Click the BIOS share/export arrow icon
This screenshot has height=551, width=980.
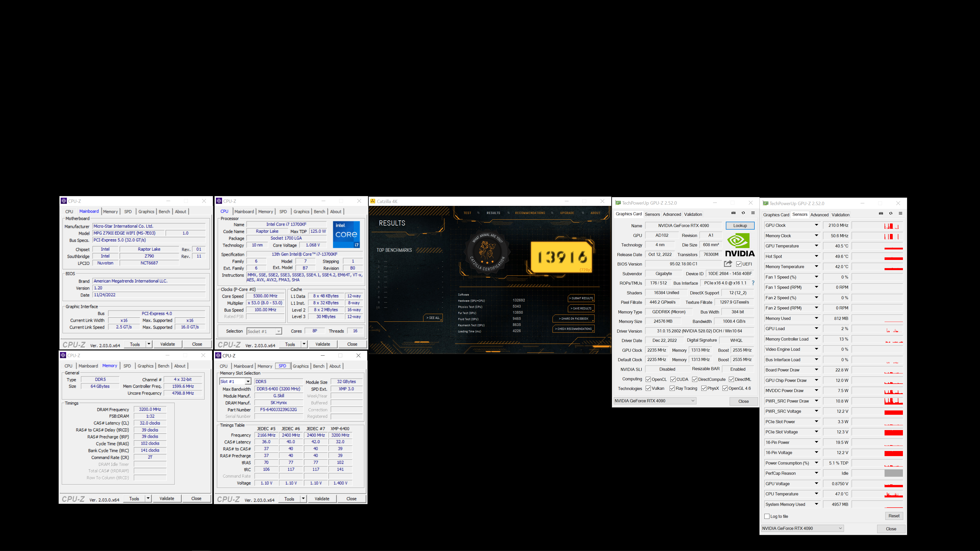[x=728, y=264]
